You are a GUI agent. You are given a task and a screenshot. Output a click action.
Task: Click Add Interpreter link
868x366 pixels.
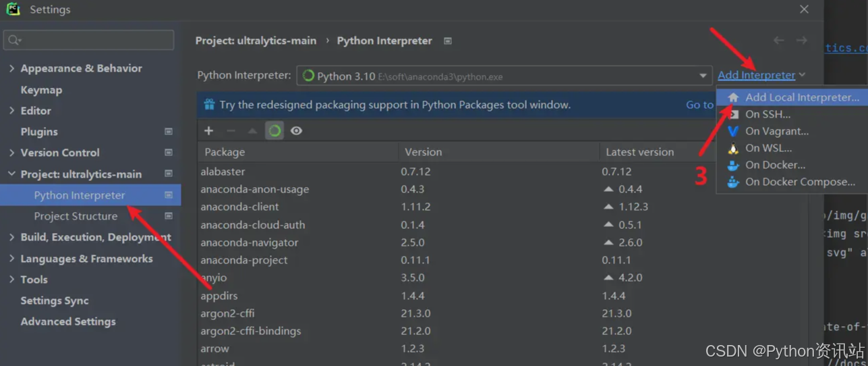(x=757, y=75)
